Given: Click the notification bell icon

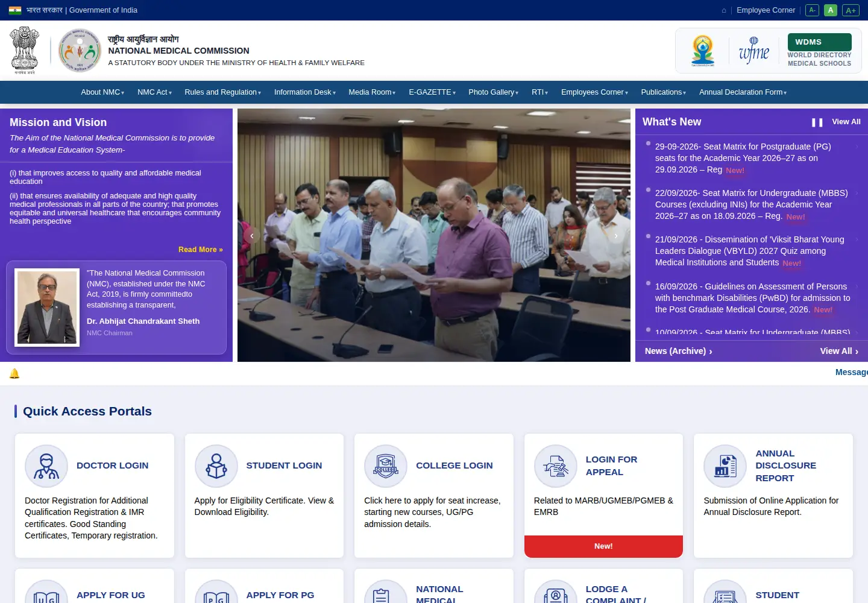Looking at the screenshot, I should pyautogui.click(x=14, y=374).
